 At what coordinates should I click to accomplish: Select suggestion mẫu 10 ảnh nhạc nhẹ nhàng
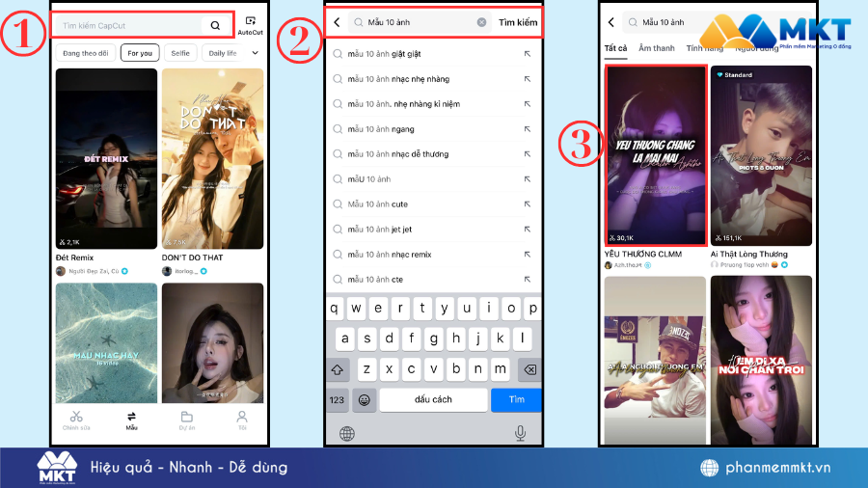click(433, 79)
